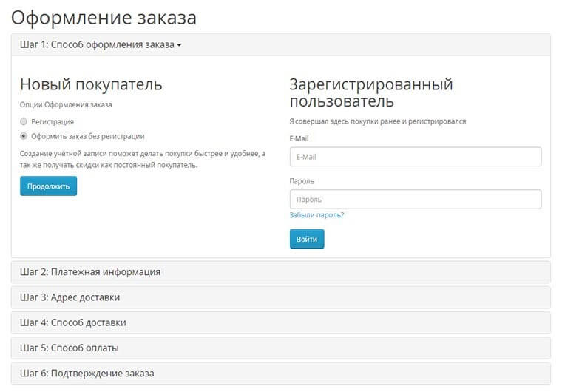Expand Шаг 3: Адрес доставки panel
The width and height of the screenshot is (562, 392).
pos(281,297)
